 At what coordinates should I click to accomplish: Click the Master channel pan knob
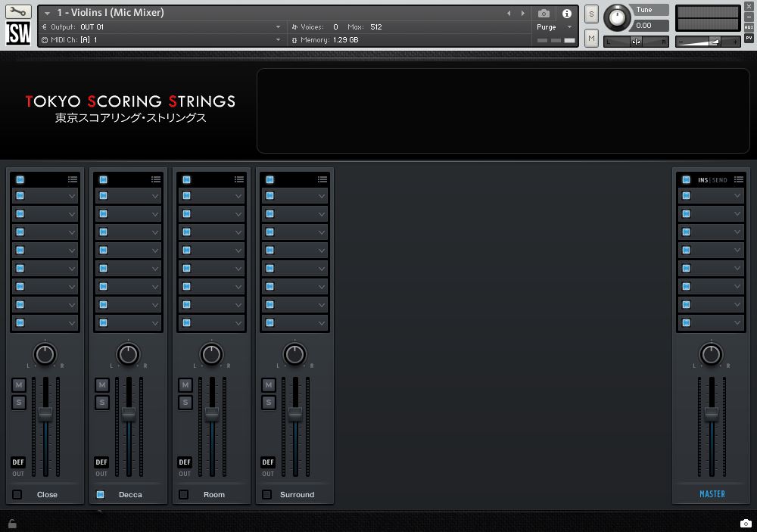[711, 355]
